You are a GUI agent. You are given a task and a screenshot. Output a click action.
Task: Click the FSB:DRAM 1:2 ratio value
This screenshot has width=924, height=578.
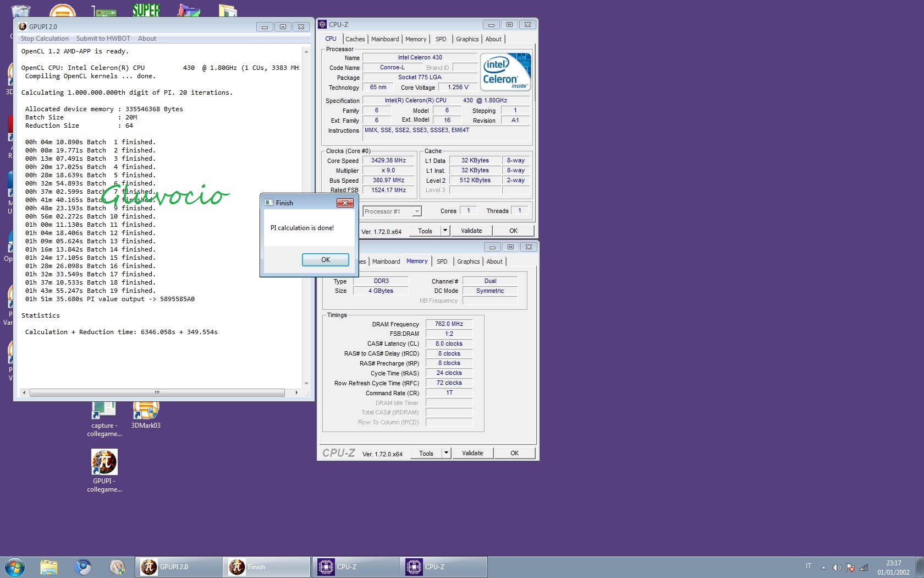coord(449,334)
